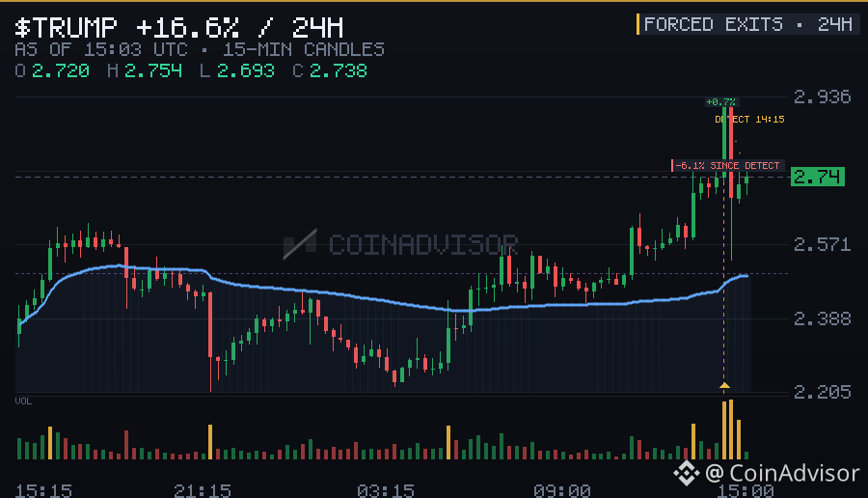Click the 15-MIN CANDLES label
The width and height of the screenshot is (868, 498).
[x=304, y=50]
